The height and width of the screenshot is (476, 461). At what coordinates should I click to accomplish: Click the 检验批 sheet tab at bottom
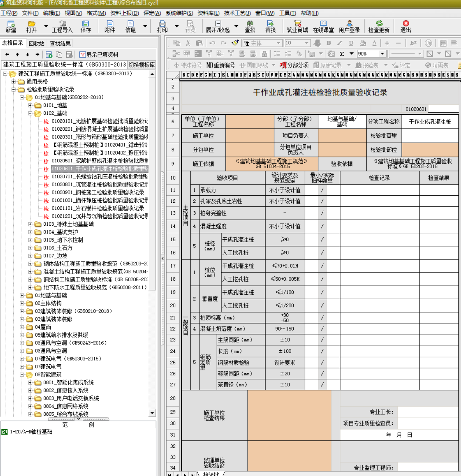(x=211, y=474)
